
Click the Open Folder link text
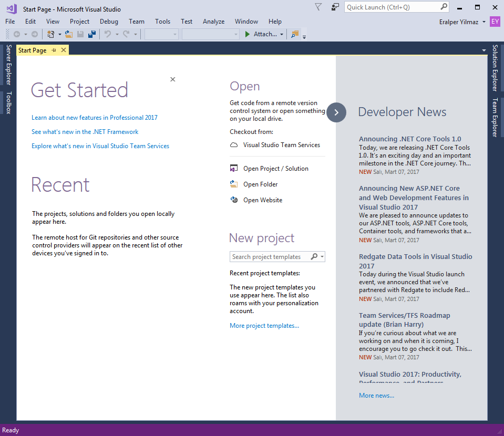coord(260,184)
